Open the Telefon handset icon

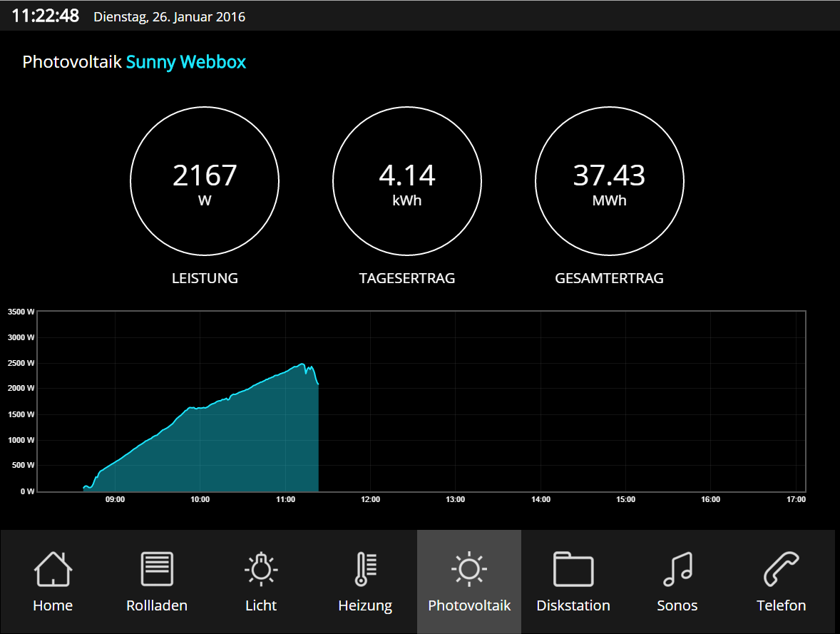(781, 568)
